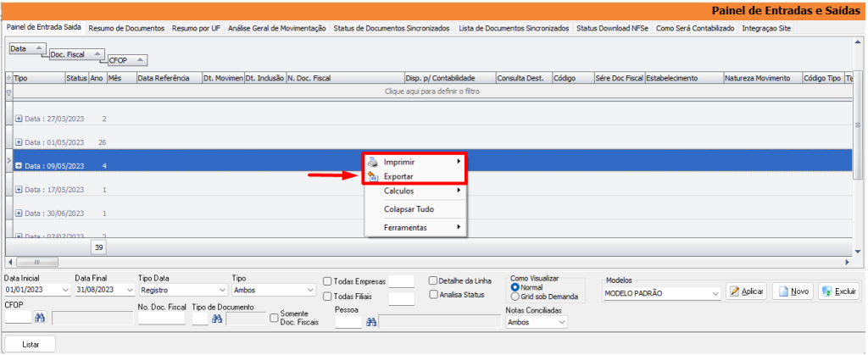Open Análise Geral de Movimentação tab
The width and height of the screenshot is (868, 355).
277,28
